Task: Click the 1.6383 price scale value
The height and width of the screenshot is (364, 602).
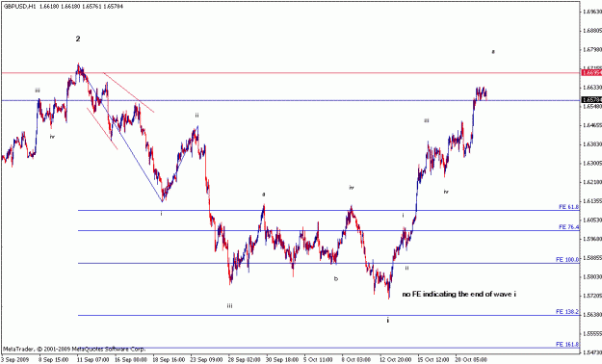Action: 592,144
